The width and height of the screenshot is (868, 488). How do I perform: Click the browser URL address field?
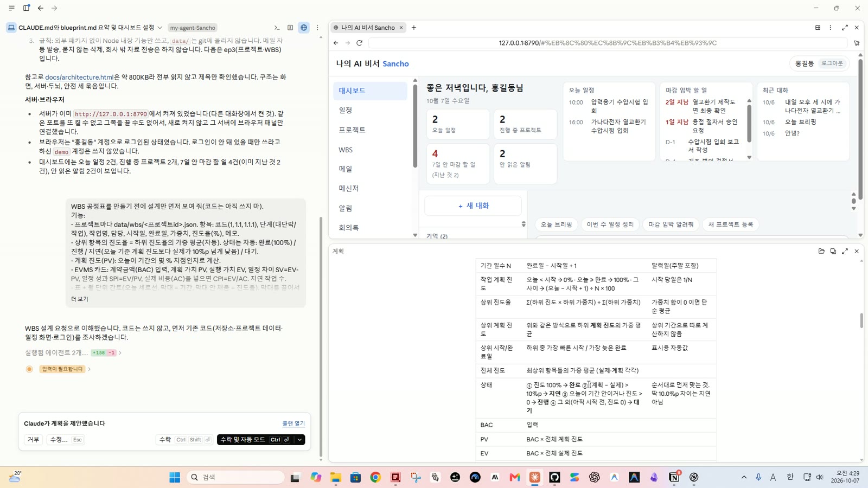[x=608, y=43]
